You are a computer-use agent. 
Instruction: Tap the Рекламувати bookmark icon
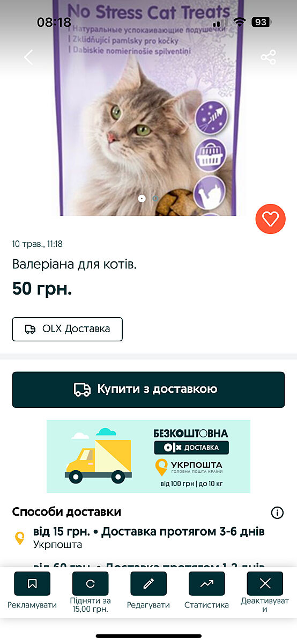(x=32, y=584)
